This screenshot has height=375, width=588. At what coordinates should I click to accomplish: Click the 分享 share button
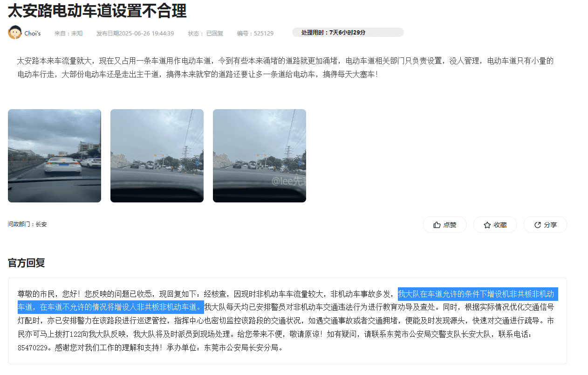(x=545, y=225)
